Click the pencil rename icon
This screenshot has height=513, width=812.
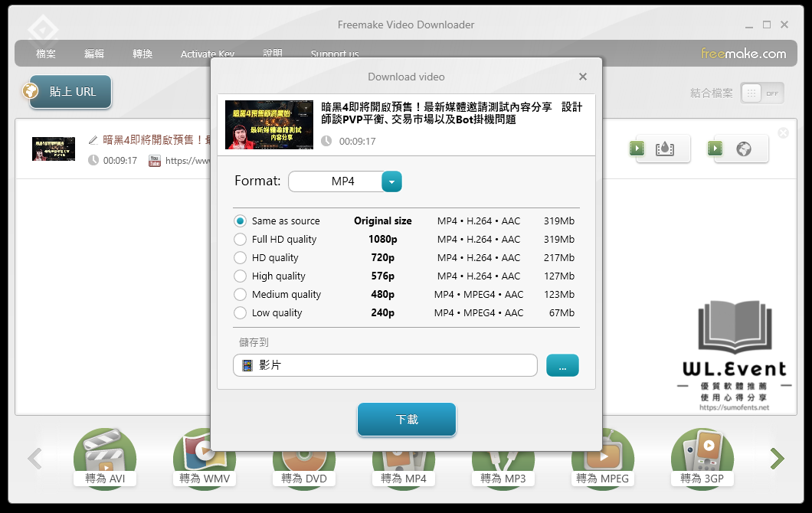point(93,140)
